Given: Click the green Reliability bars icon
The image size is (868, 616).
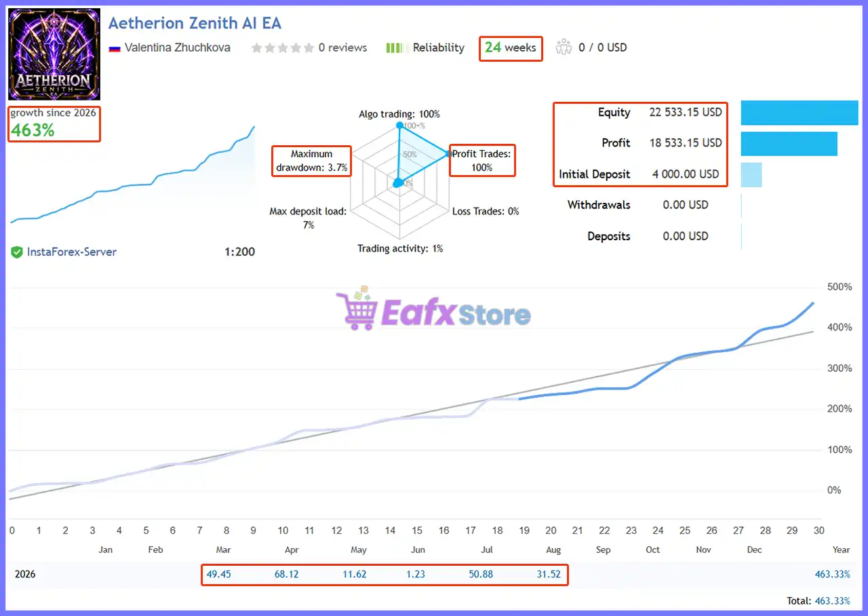Looking at the screenshot, I should pos(395,47).
